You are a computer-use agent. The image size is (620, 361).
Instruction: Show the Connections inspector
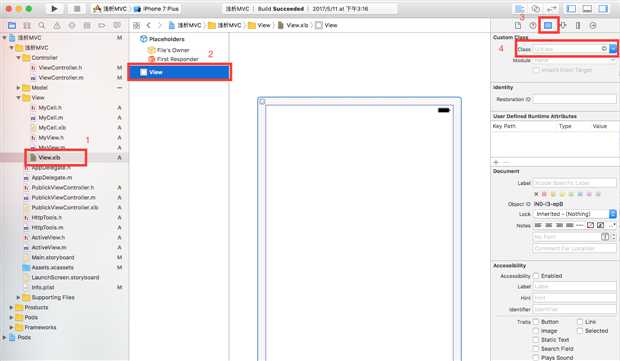[x=593, y=25]
